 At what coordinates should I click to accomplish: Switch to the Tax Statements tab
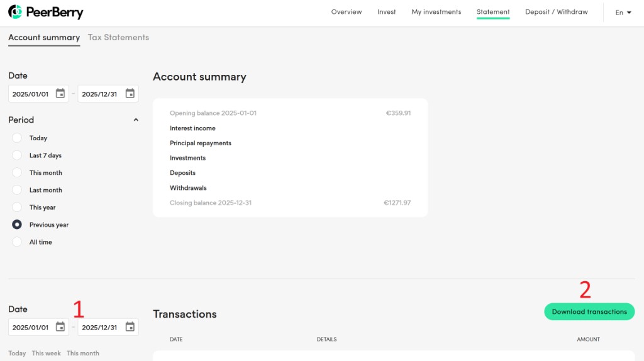tap(118, 38)
